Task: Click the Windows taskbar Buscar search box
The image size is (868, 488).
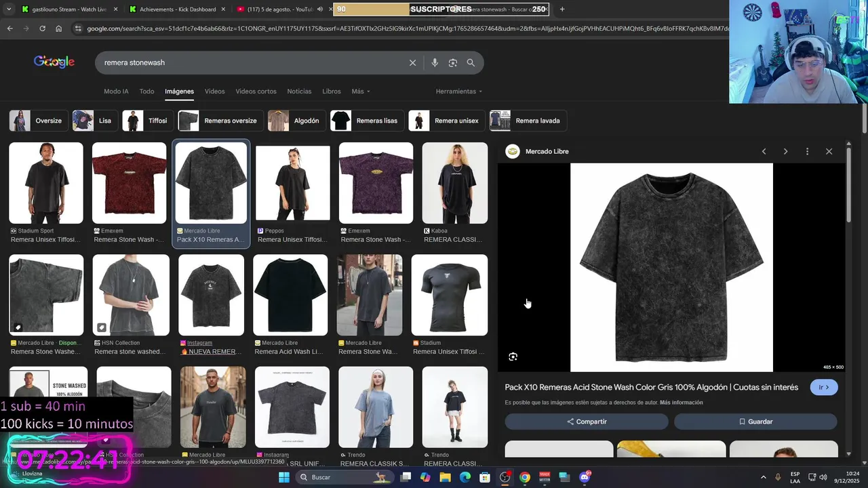Action: coord(346,477)
